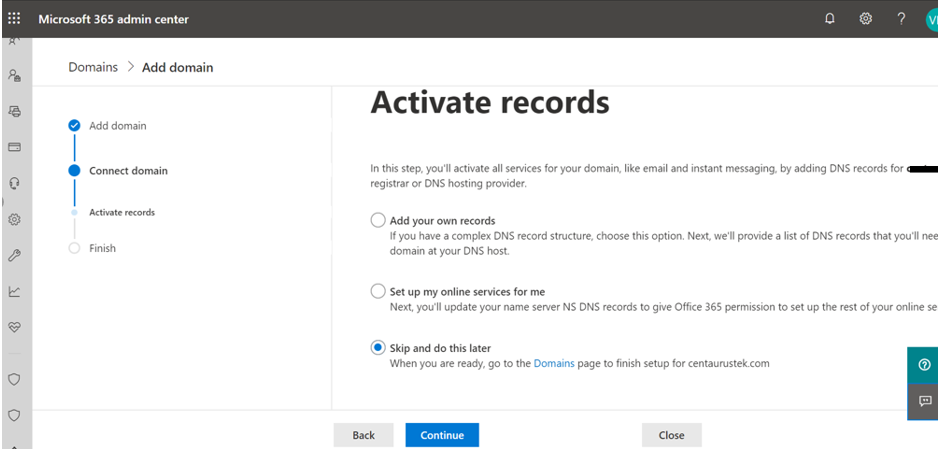Open the notifications bell
Viewport: 938px width, 449px height.
coord(829,19)
